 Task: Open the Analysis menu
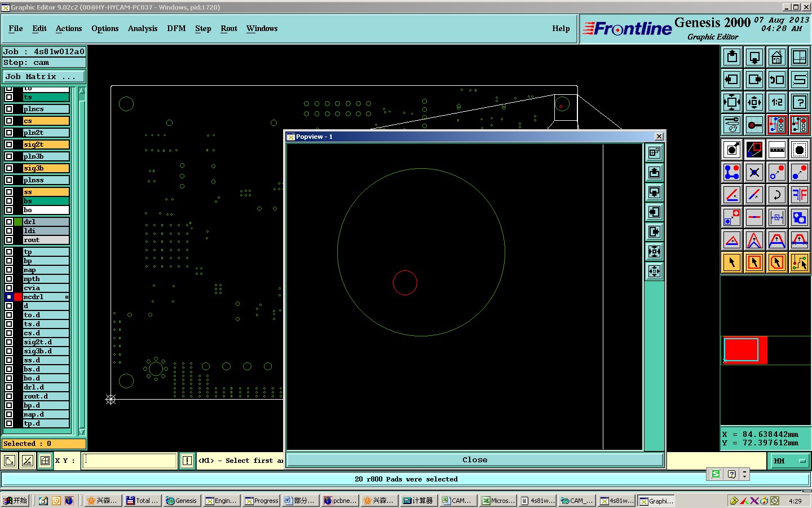tap(143, 28)
